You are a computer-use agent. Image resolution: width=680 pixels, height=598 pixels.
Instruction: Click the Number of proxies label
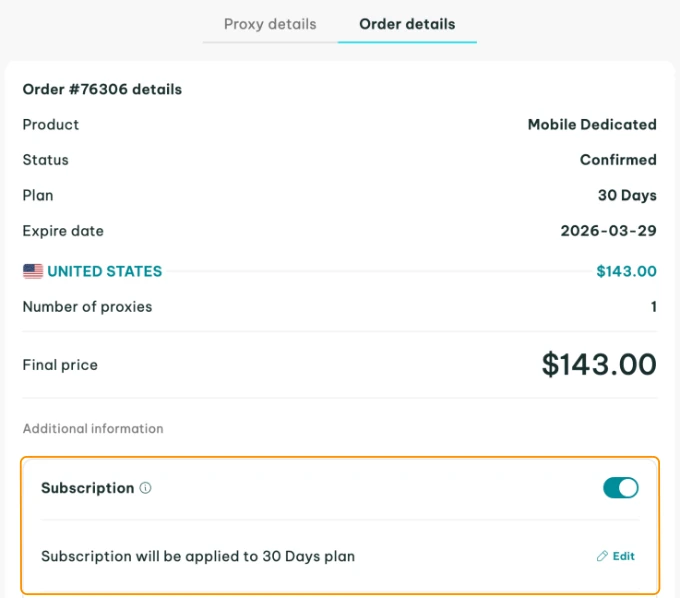click(87, 307)
